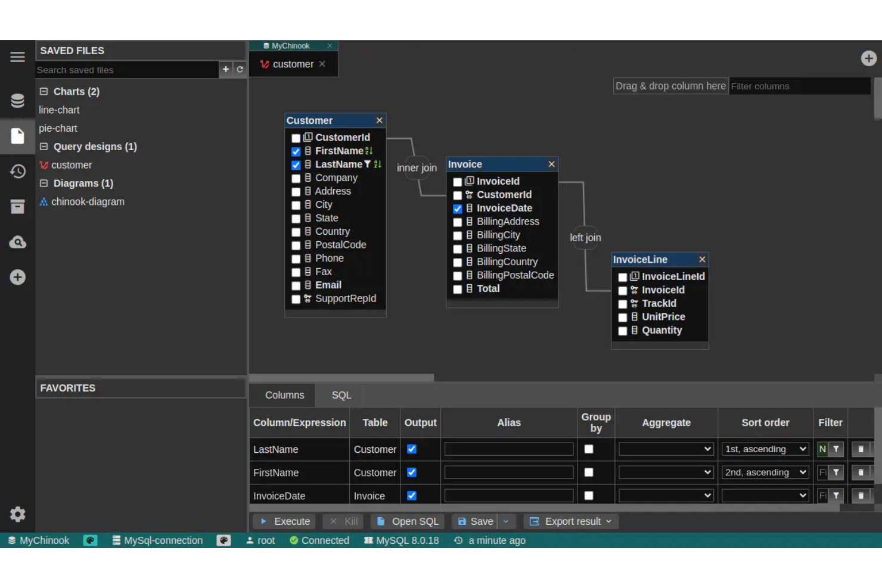The image size is (882, 588).
Task: Check Group by for LastName
Action: 589,449
